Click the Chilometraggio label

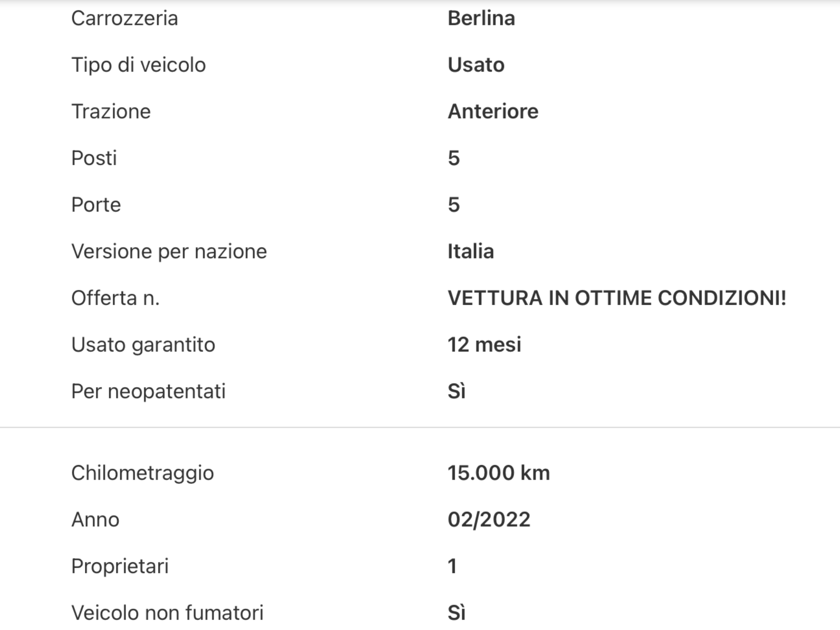[143, 473]
